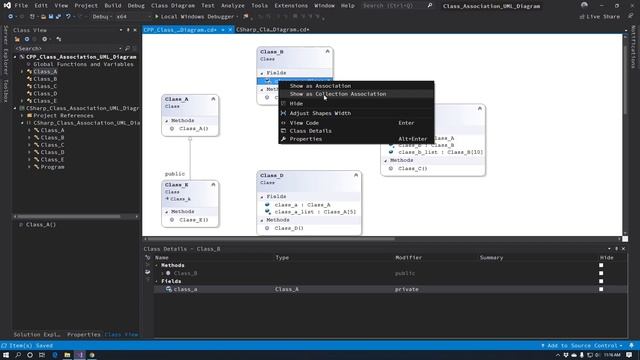Viewport: 640px width, 360px height.
Task: Click the Class View search box
Action: (67, 48)
